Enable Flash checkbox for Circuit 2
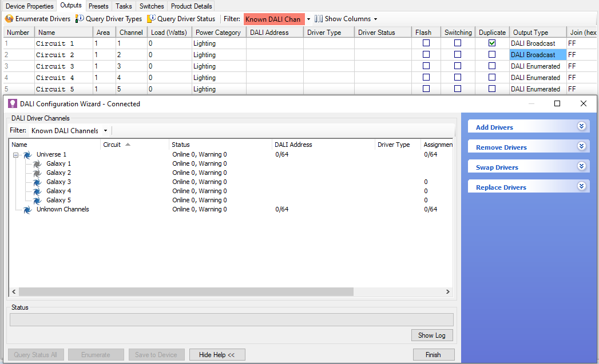This screenshot has height=364, width=599. pos(426,55)
